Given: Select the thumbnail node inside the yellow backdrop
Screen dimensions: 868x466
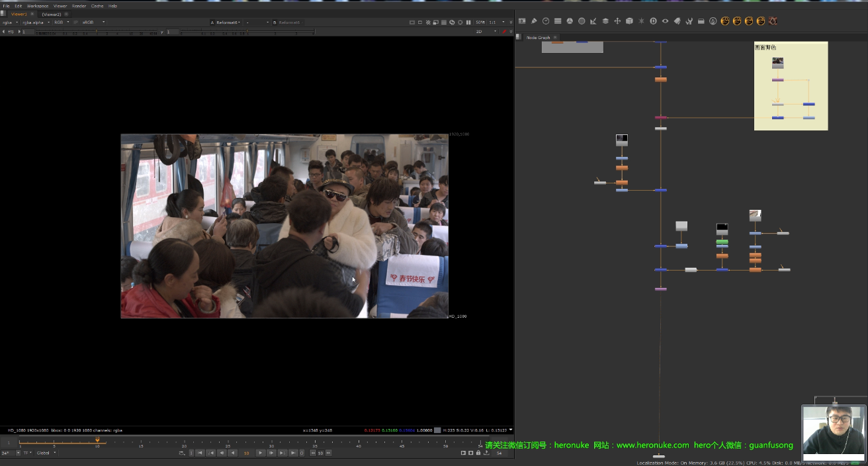Looking at the screenshot, I should (x=777, y=63).
